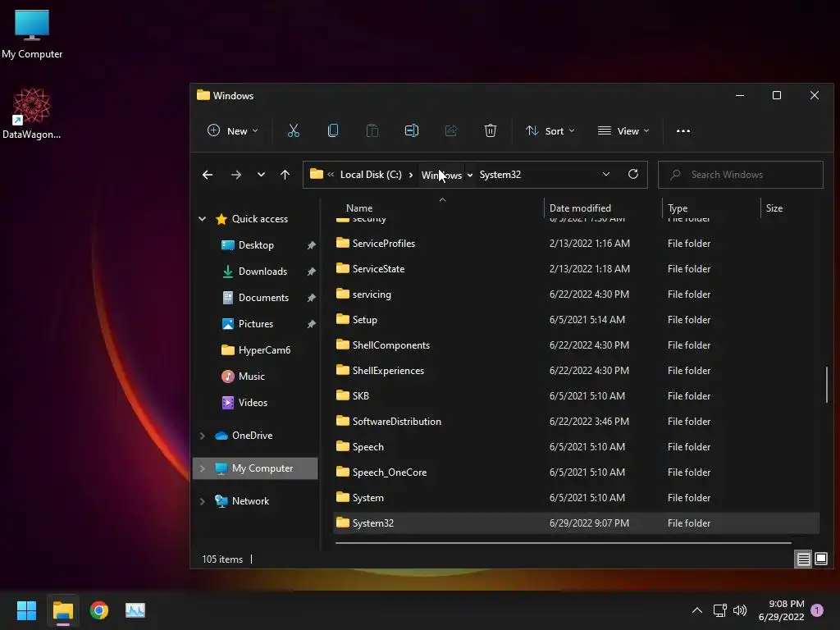Click the Cut scissors icon in toolbar
The image size is (840, 630).
pyautogui.click(x=294, y=130)
